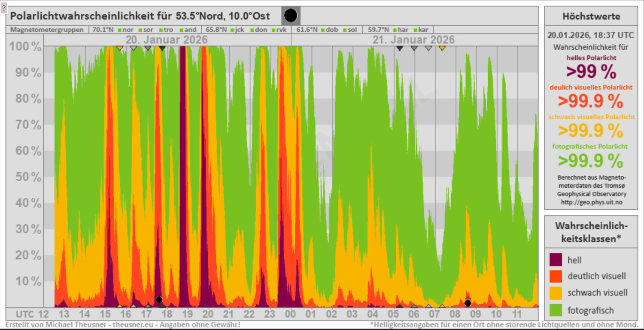Click the red-orange 'deutlich visuell' legend swatch

pos(556,276)
